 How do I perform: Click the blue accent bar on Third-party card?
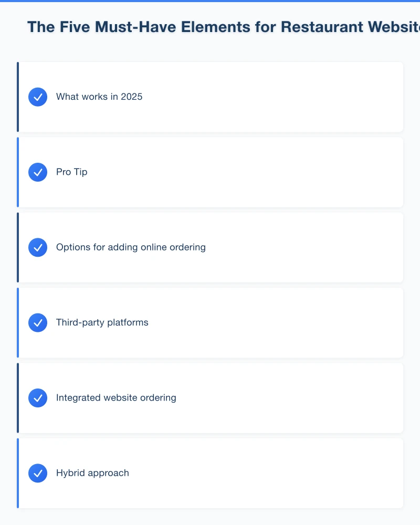coord(18,323)
